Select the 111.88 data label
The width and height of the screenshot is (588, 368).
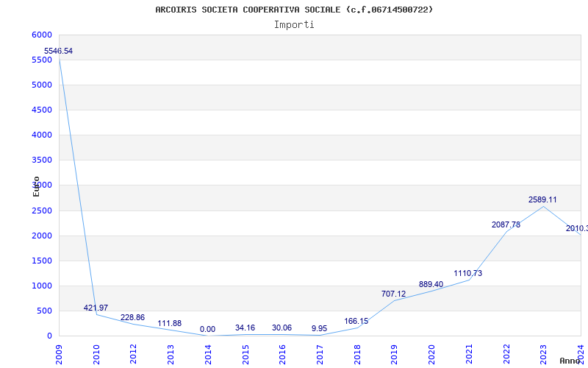point(169,323)
